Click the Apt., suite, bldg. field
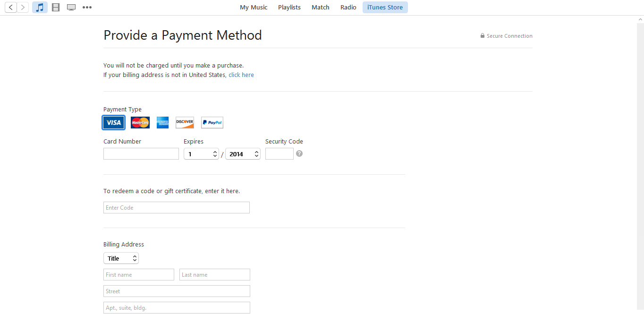644x314 pixels. 177,308
